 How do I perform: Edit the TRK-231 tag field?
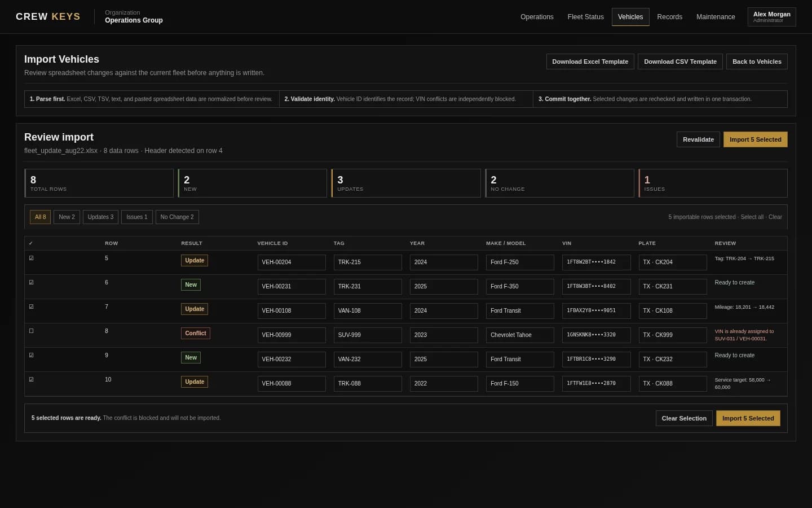point(368,287)
